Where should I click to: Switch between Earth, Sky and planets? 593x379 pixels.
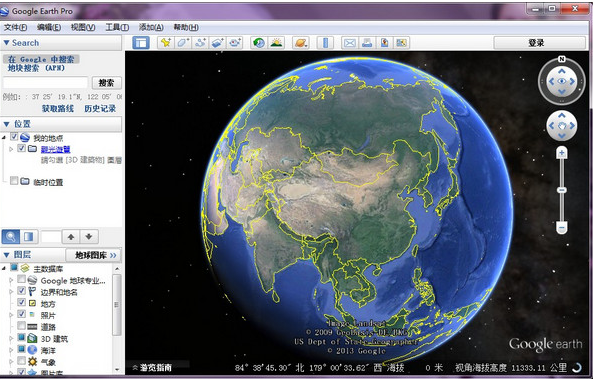click(x=301, y=43)
